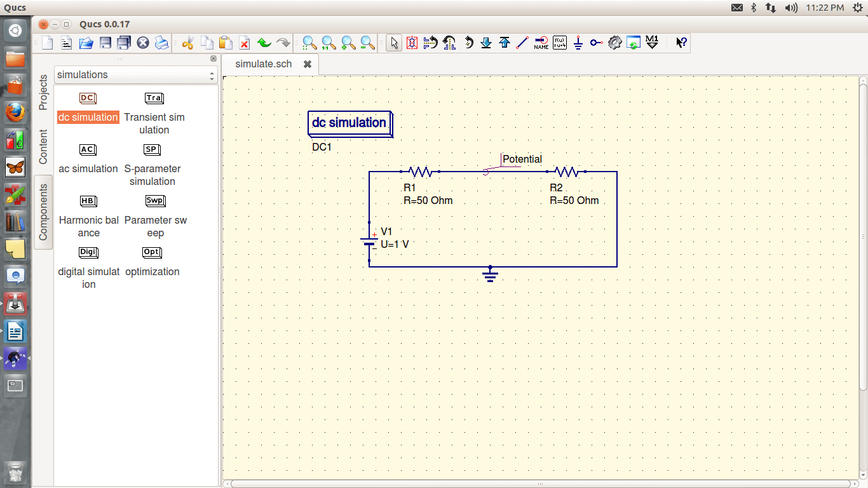Set a marker with the M1 icon
The width and height of the screenshot is (868, 488).
pos(651,43)
